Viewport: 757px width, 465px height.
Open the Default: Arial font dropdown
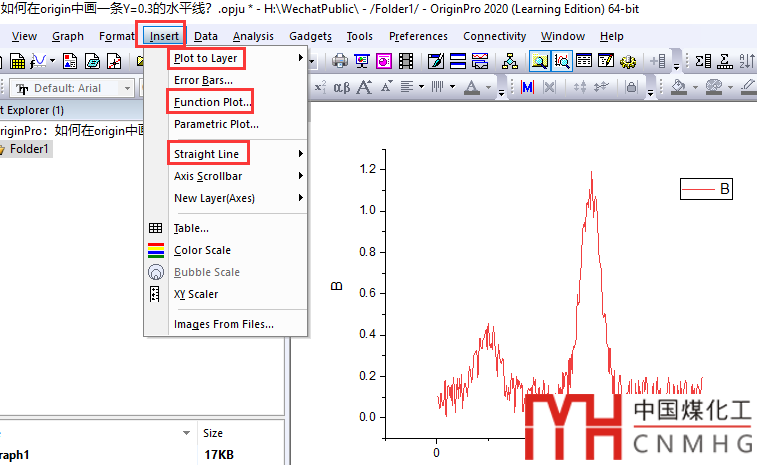click(x=127, y=88)
